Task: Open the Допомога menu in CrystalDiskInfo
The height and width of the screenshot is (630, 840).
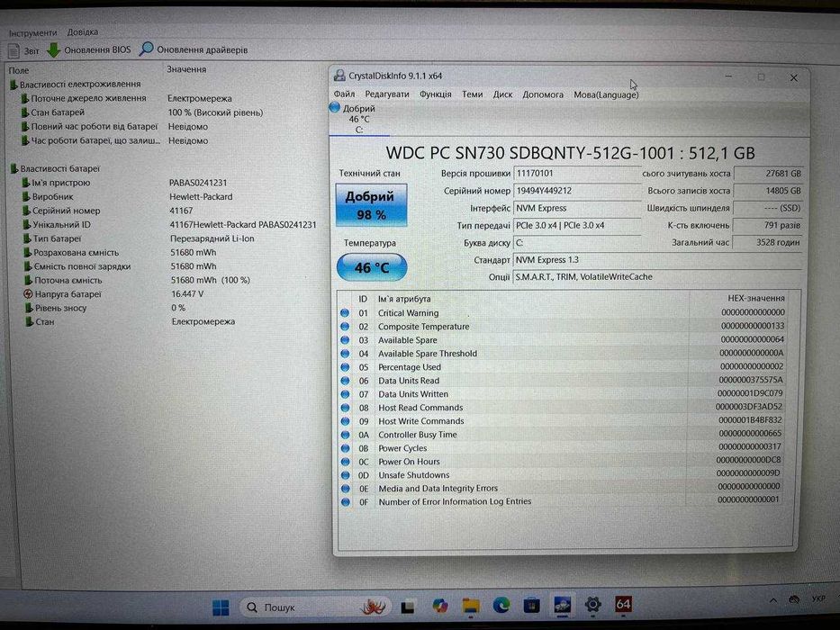Action: 543,94
